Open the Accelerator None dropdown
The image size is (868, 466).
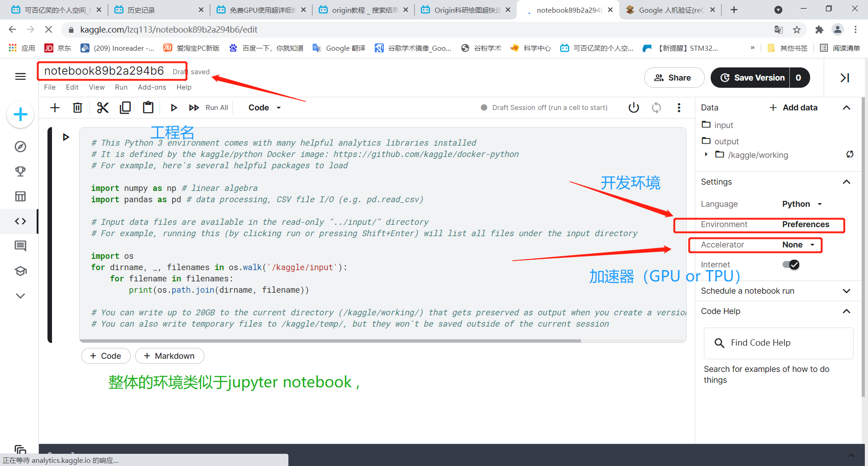pos(799,245)
